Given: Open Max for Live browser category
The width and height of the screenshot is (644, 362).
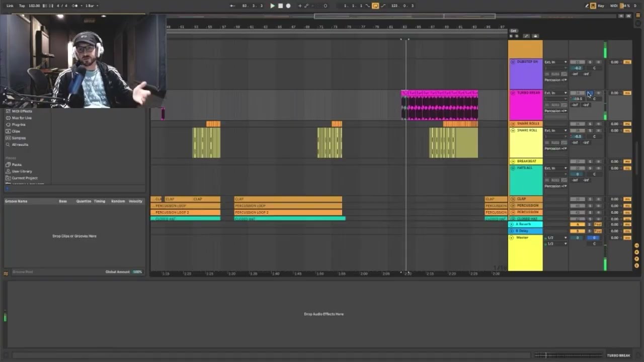Looking at the screenshot, I should pyautogui.click(x=22, y=118).
